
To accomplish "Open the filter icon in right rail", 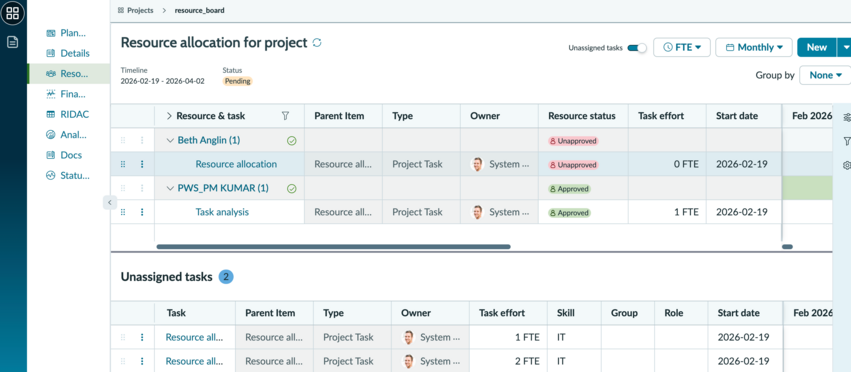I will pos(847,141).
